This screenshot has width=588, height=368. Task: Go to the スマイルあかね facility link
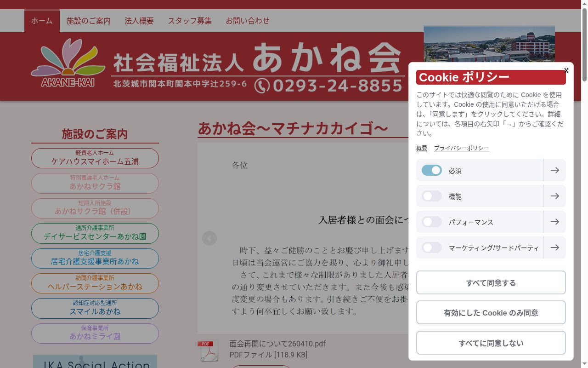point(95,309)
